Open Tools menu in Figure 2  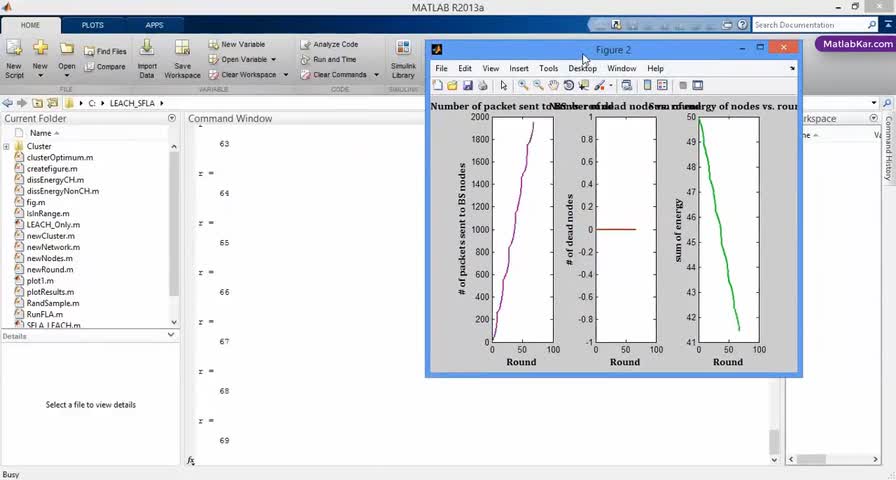[549, 69]
